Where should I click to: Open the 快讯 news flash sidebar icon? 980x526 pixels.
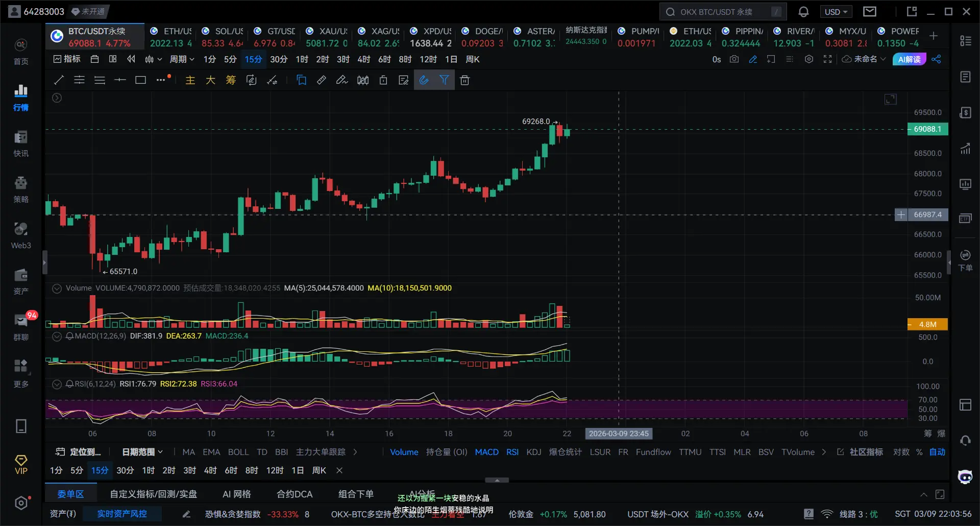[x=21, y=144]
